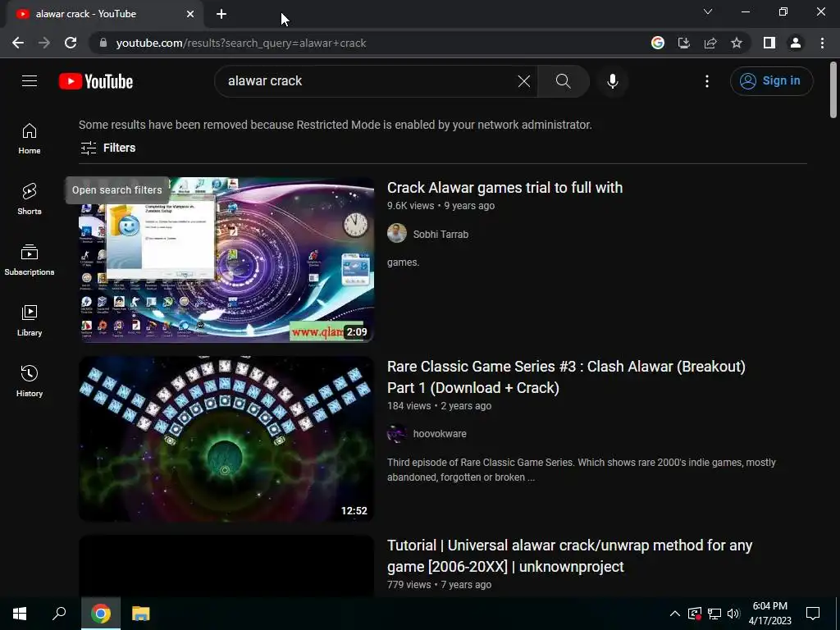Open the Windows notification center

813,614
